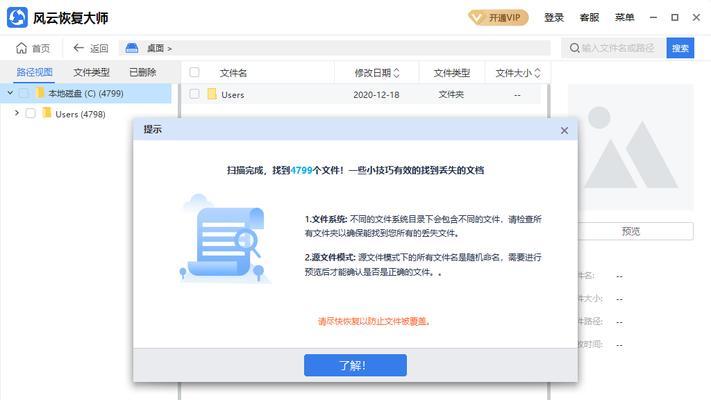This screenshot has width=711, height=400.
Task: Go to 首页 home
Action: click(33, 48)
